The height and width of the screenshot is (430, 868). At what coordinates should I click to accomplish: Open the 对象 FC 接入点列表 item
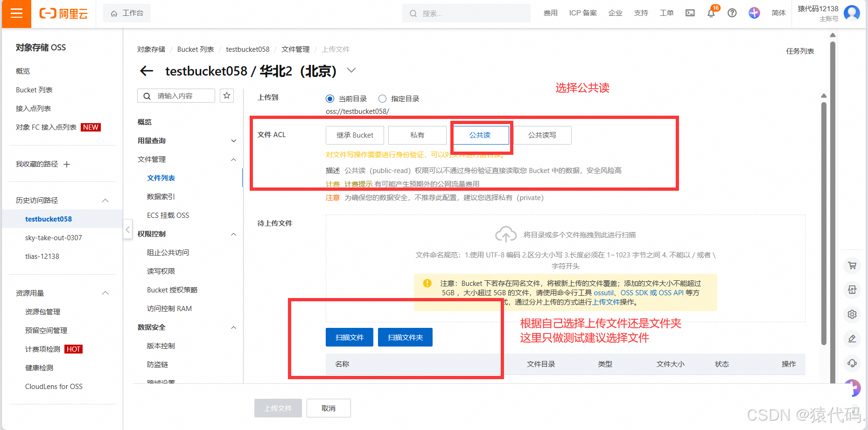tap(46, 127)
